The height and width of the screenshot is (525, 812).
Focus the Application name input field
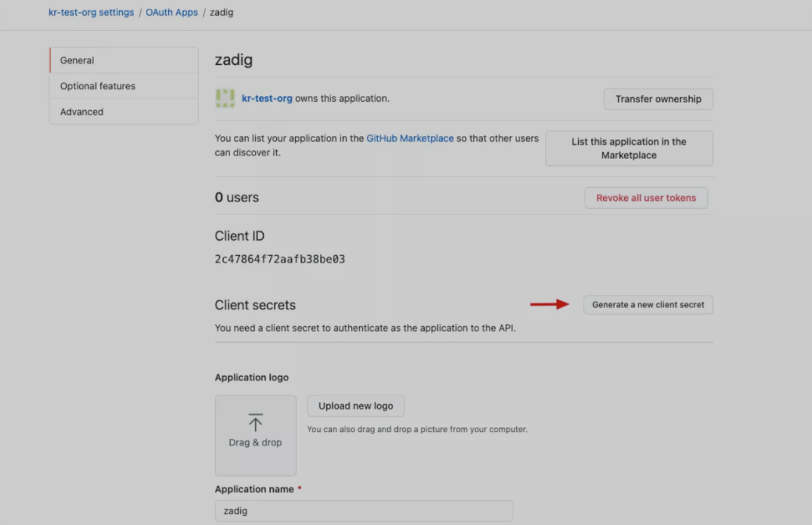coord(364,511)
